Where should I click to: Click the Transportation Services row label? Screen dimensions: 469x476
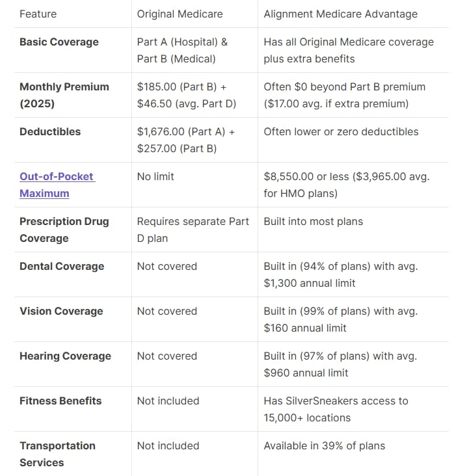click(x=57, y=454)
